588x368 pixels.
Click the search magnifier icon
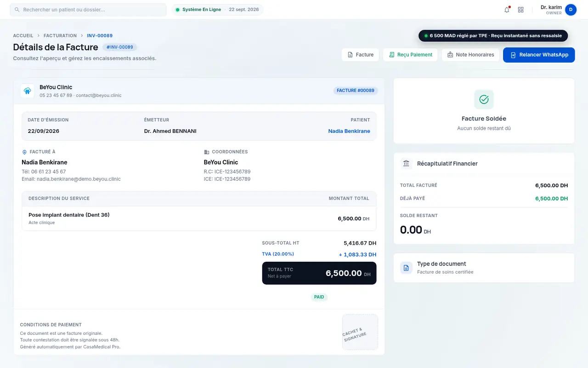pyautogui.click(x=17, y=10)
